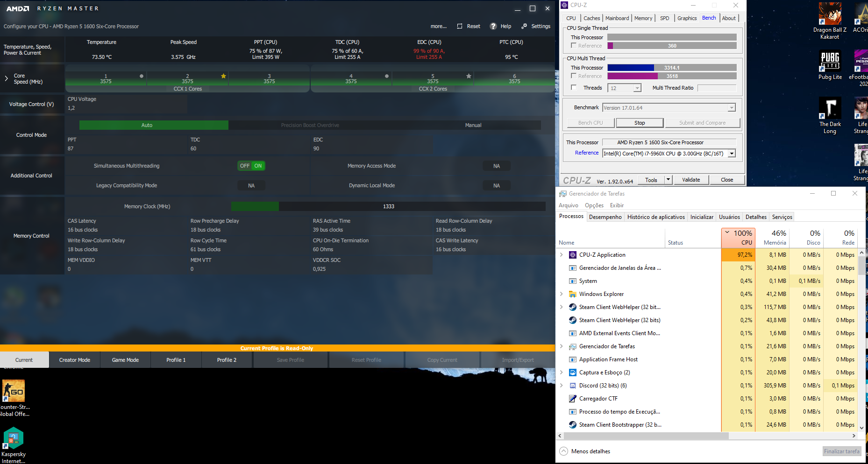Click the Reset icon in Ryzen Master

pyautogui.click(x=460, y=26)
